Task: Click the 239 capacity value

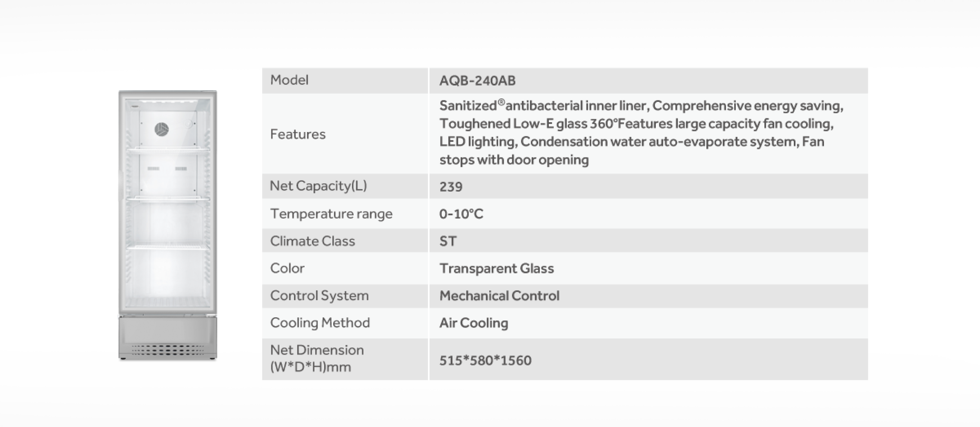Action: (451, 186)
